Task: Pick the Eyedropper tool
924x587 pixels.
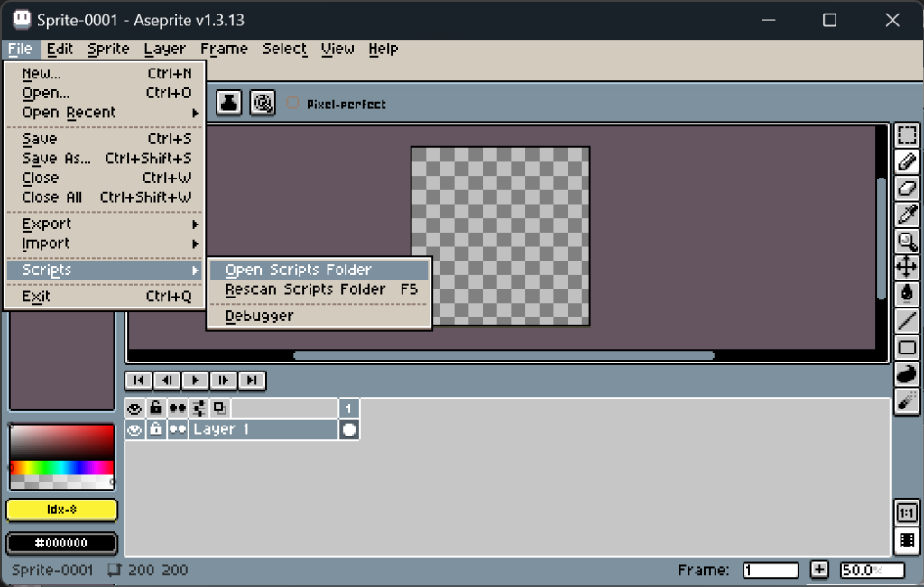Action: click(x=907, y=215)
